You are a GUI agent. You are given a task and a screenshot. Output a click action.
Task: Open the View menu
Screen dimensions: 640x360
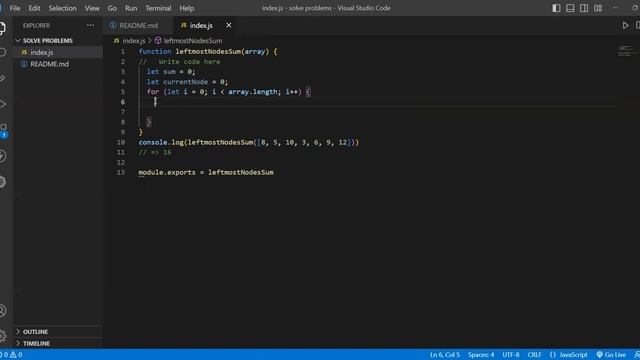coord(92,8)
